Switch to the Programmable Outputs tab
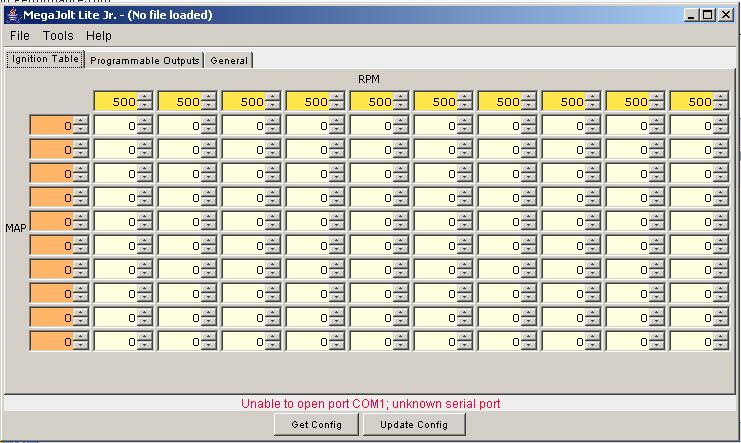The width and height of the screenshot is (741, 443). 145,61
